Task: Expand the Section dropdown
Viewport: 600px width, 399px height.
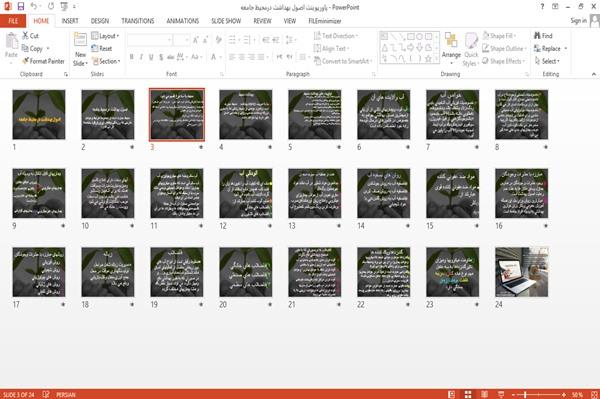Action: tap(106, 61)
